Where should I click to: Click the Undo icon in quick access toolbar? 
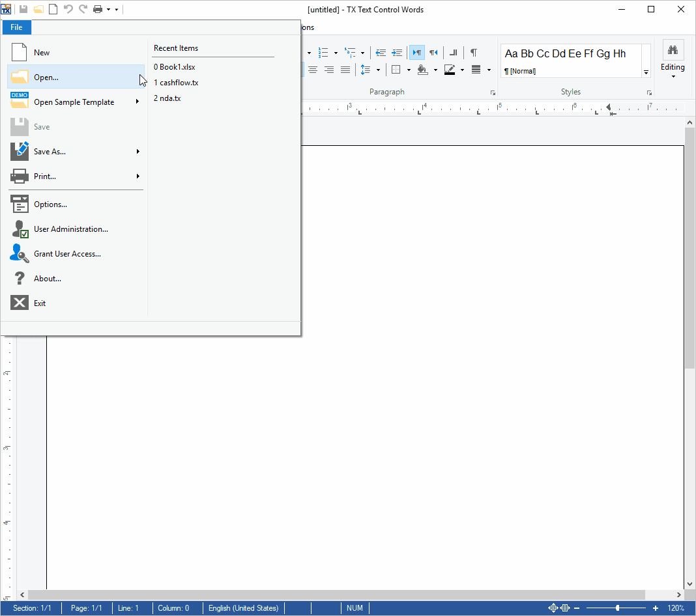click(69, 8)
